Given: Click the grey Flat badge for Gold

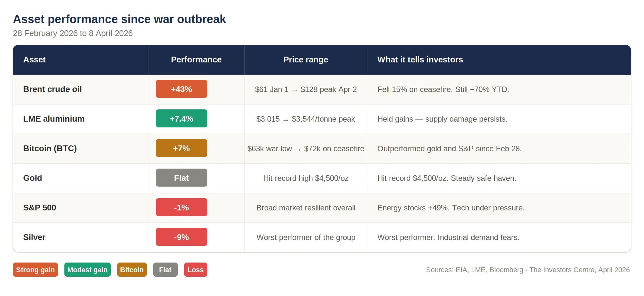Looking at the screenshot, I should [x=181, y=178].
